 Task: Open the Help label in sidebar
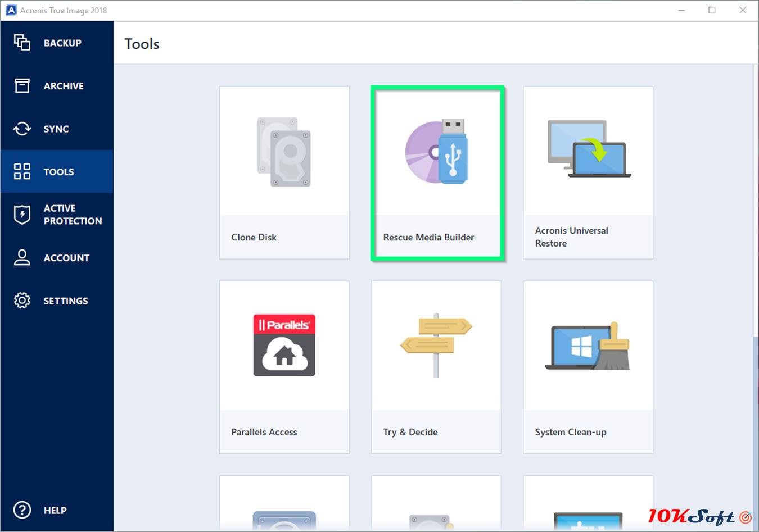55,511
